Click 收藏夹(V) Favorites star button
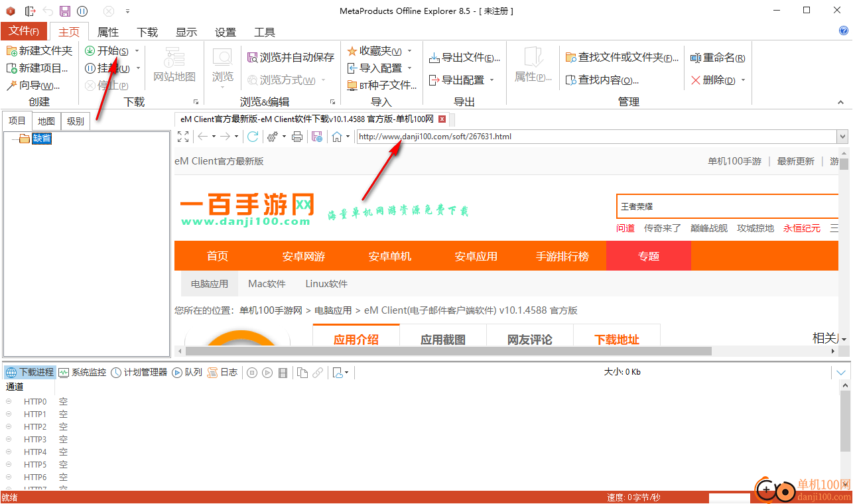Image resolution: width=853 pixels, height=504 pixels. click(x=374, y=51)
